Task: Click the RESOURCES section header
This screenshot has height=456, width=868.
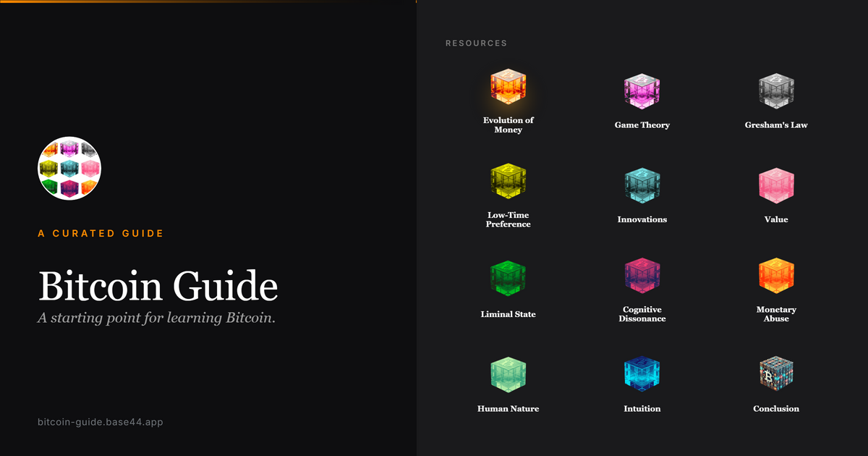Action: click(x=476, y=43)
